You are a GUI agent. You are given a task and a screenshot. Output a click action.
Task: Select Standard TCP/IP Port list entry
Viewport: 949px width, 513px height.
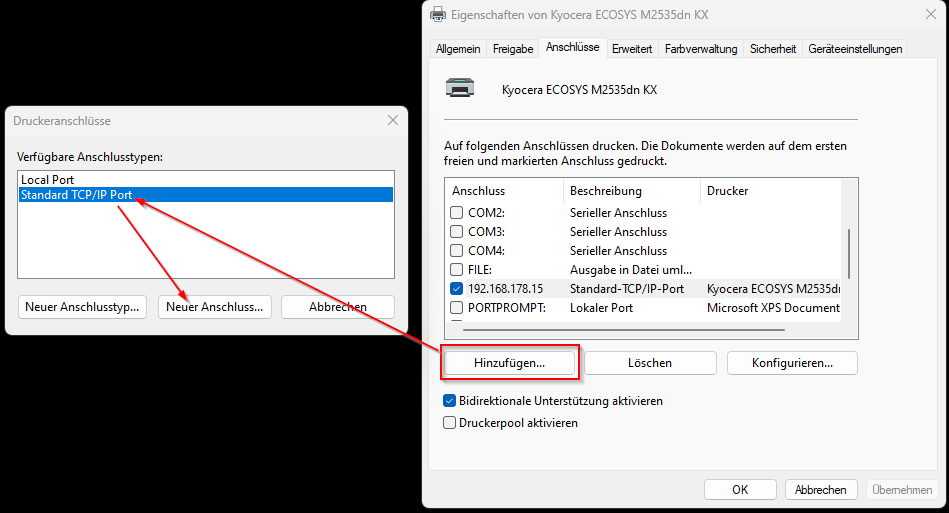206,195
